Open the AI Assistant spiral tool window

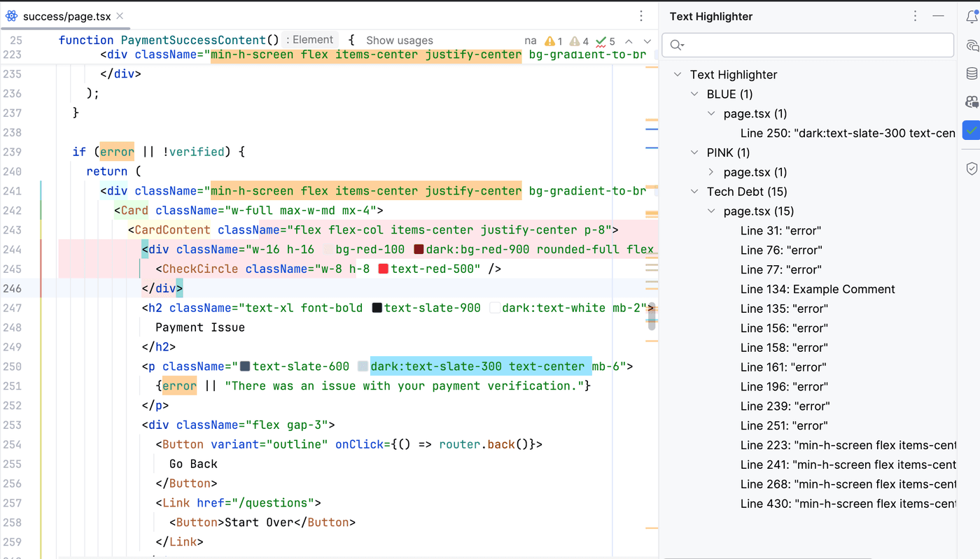click(972, 46)
